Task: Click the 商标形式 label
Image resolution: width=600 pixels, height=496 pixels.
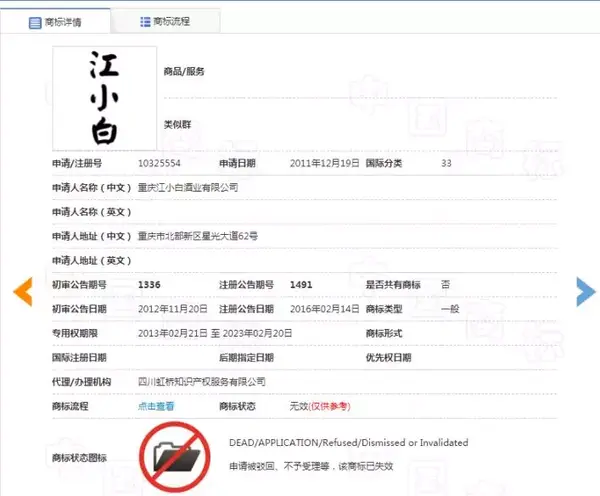Action: 384,333
